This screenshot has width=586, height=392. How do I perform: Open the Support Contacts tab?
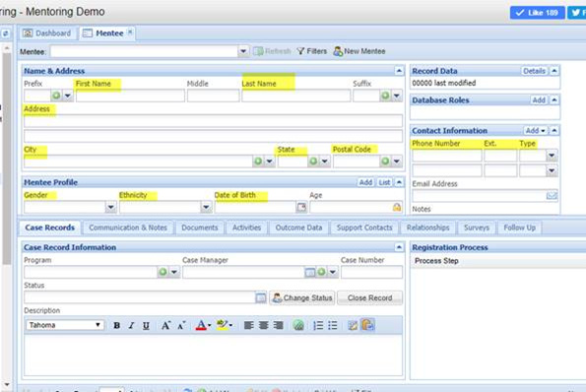(x=364, y=228)
